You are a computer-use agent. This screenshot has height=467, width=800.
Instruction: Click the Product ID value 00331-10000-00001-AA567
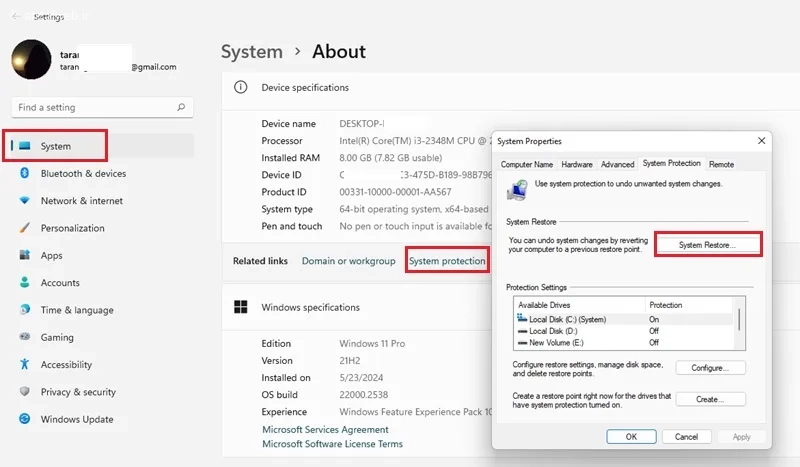(x=395, y=192)
